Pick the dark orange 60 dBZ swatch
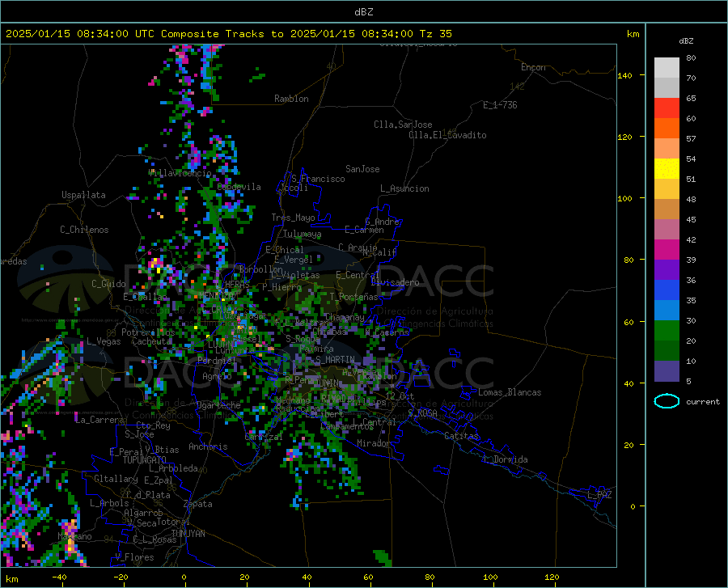 click(x=667, y=128)
